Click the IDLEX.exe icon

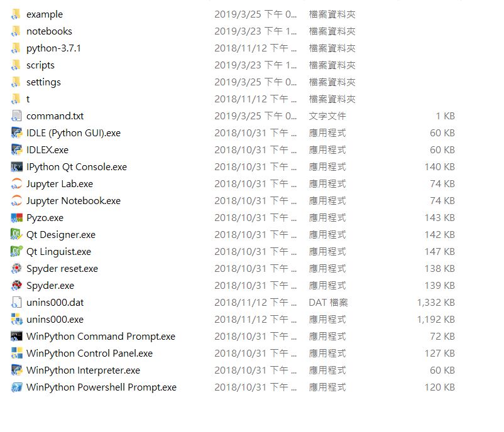coord(16,150)
